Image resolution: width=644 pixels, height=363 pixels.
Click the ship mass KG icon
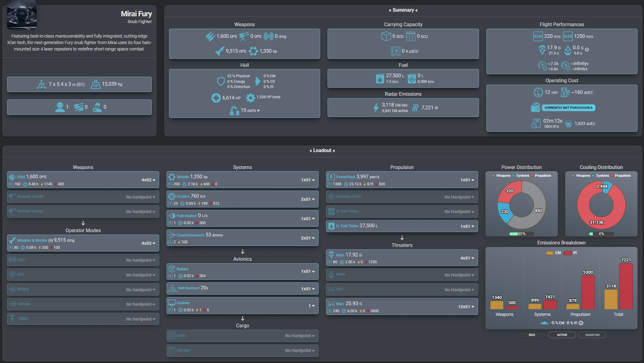pos(95,84)
